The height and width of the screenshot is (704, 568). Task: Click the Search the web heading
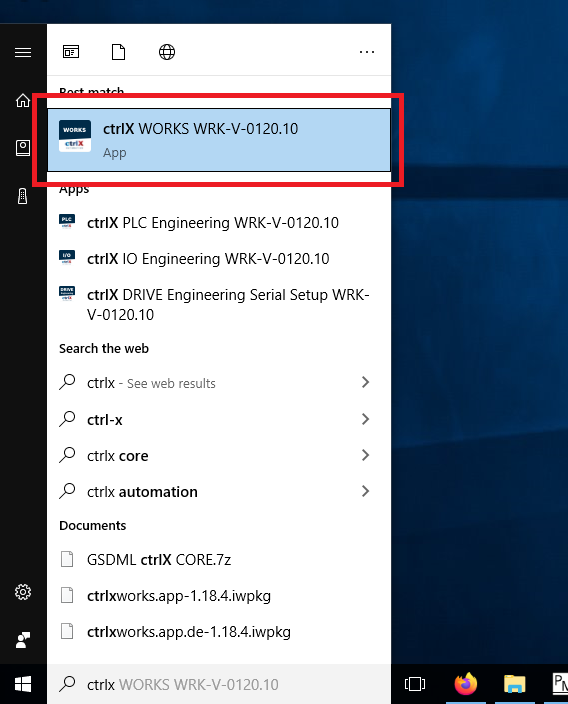(104, 348)
